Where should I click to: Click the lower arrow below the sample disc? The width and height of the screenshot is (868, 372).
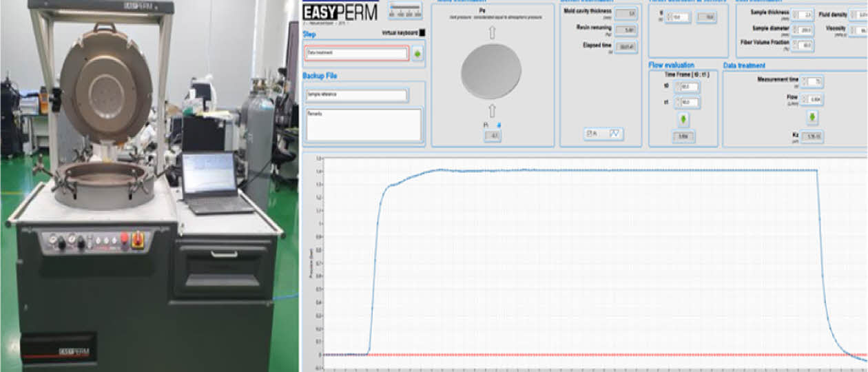point(492,110)
